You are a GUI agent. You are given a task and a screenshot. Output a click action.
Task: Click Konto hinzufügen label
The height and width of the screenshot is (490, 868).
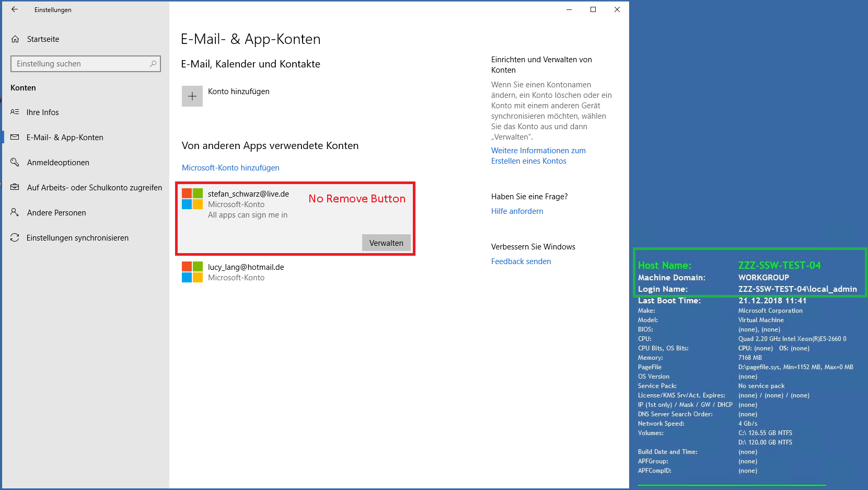click(x=239, y=92)
